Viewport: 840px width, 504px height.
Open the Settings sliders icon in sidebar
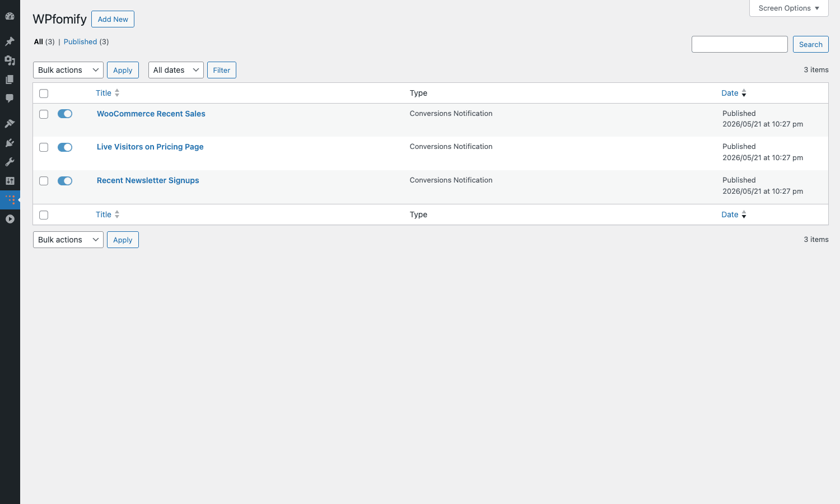click(x=10, y=181)
